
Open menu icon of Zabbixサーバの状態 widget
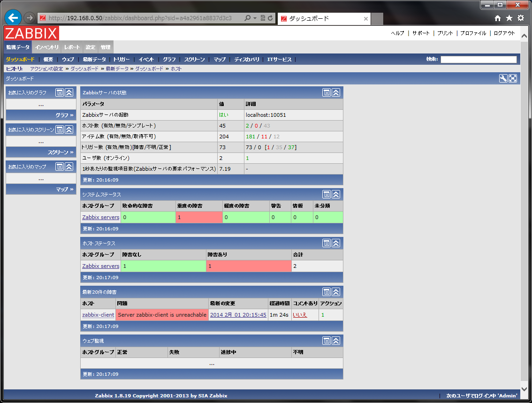coord(327,92)
